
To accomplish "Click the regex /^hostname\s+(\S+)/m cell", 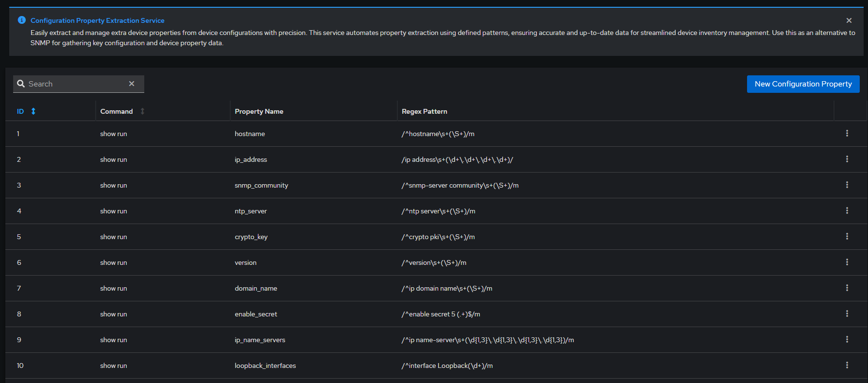I will coord(438,134).
